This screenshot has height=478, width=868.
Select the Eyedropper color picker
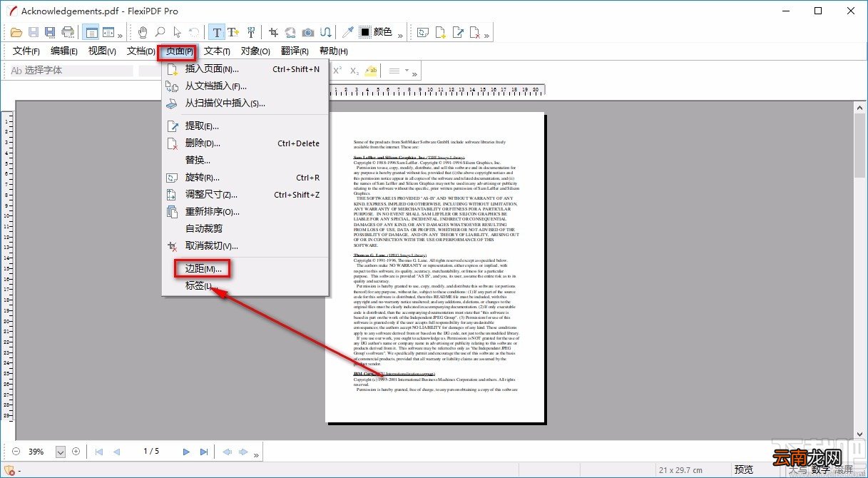[348, 32]
